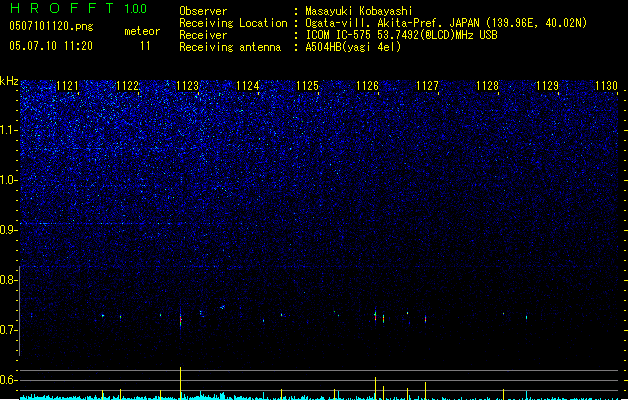Click the 0.7 kHz frequency label
629x400 pixels.
9,330
